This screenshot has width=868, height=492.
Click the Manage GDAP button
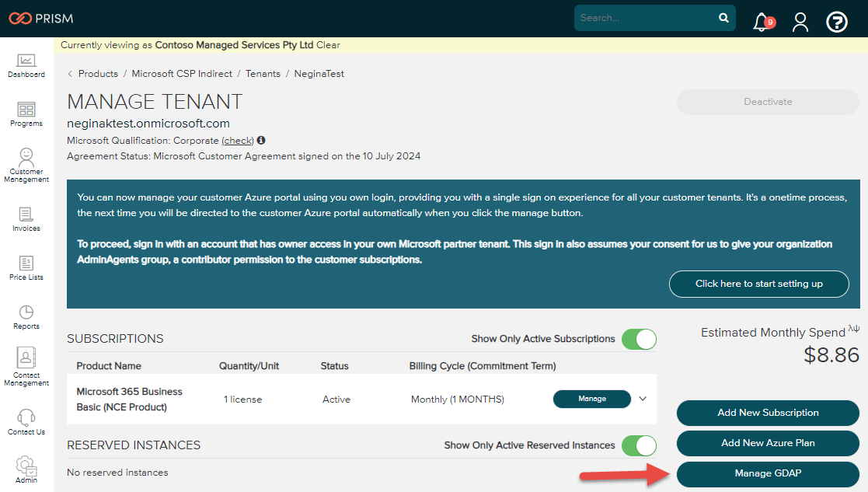pos(767,473)
